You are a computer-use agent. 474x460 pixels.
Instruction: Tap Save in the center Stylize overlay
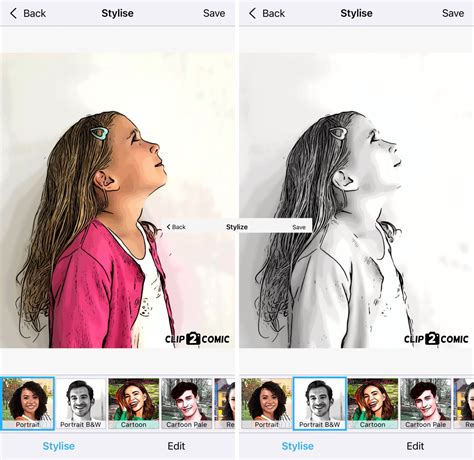299,227
